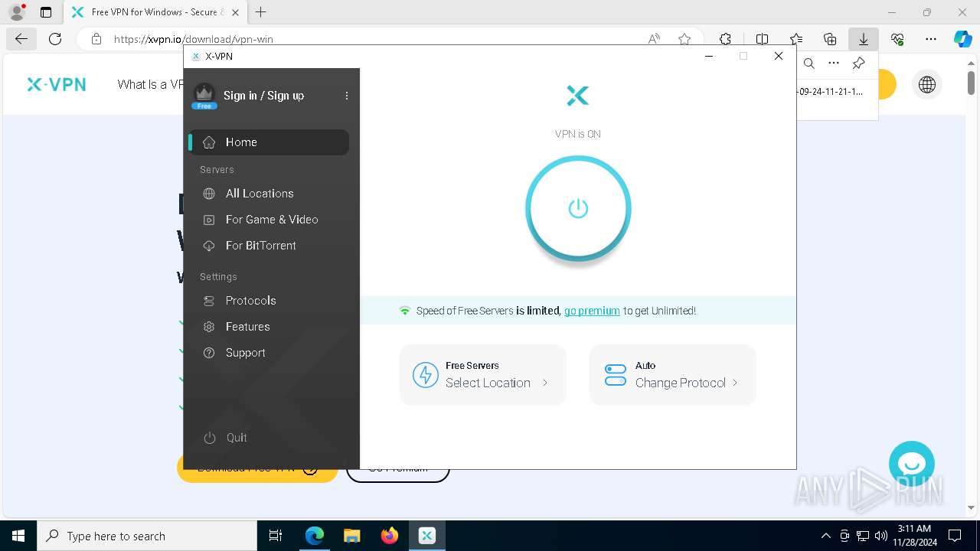Toggle the VPN power button off

click(578, 208)
